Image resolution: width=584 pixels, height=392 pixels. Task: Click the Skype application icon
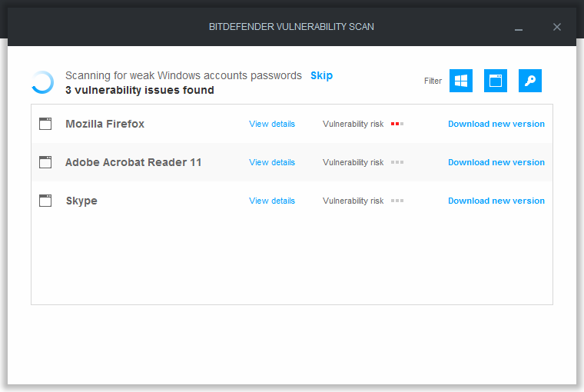[x=45, y=201]
